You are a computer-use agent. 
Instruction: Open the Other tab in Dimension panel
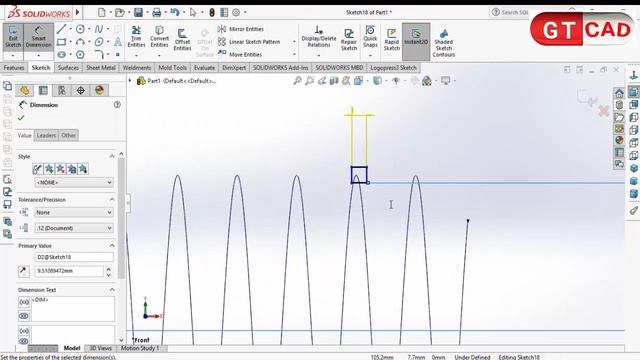click(x=69, y=136)
